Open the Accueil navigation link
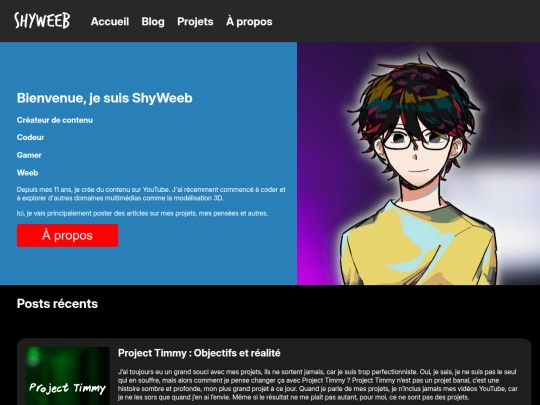 (x=110, y=22)
